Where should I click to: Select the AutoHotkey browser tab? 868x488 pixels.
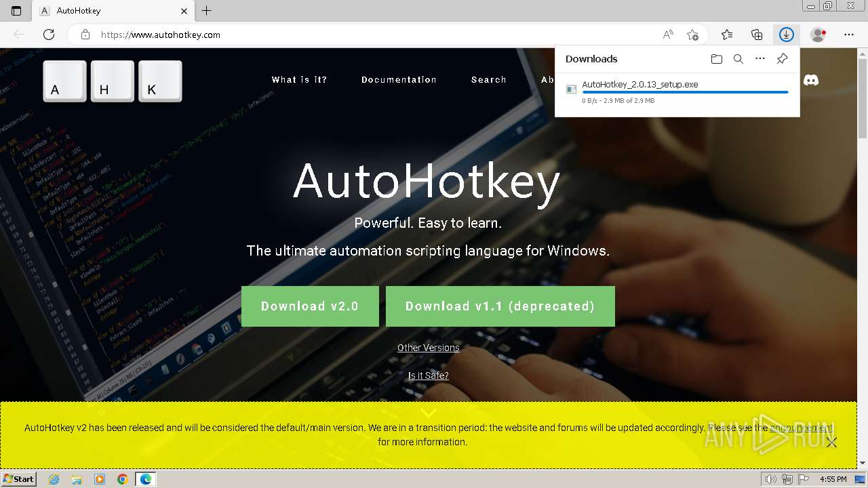click(114, 11)
